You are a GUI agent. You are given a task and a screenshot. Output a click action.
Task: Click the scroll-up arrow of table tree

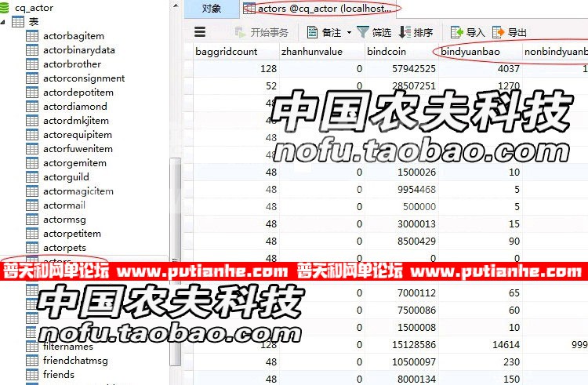[x=176, y=5]
